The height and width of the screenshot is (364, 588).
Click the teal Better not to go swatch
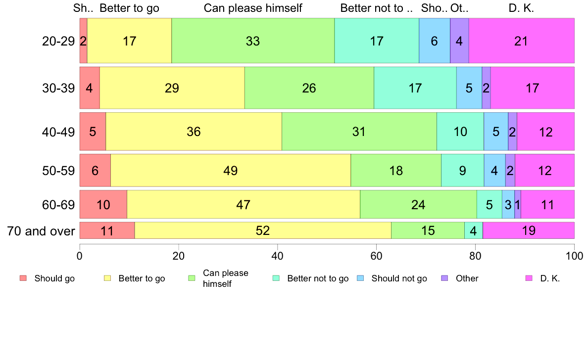coord(276,278)
